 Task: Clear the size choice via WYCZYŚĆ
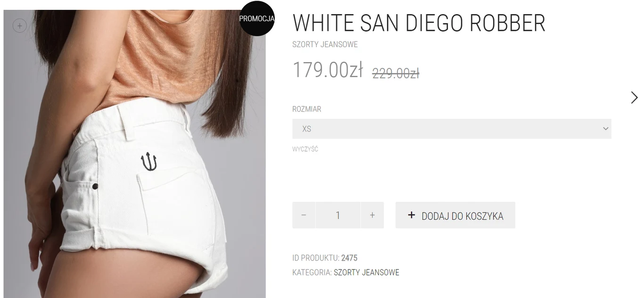coord(305,149)
